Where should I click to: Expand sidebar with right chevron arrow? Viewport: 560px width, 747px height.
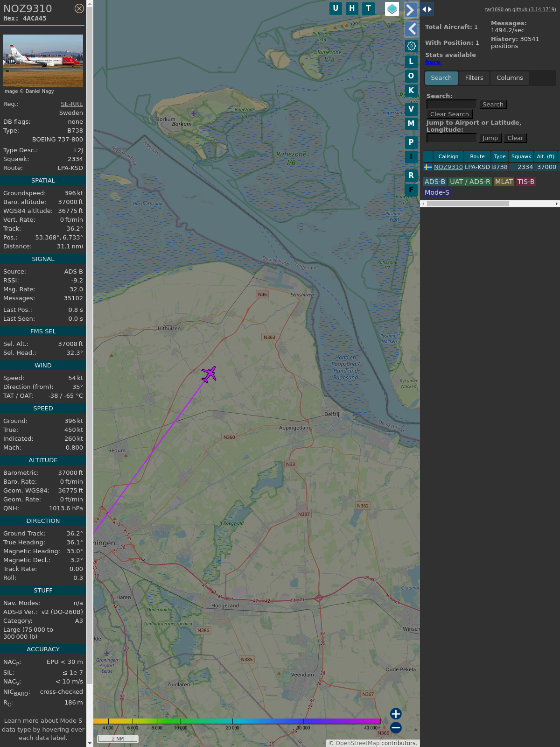[411, 10]
